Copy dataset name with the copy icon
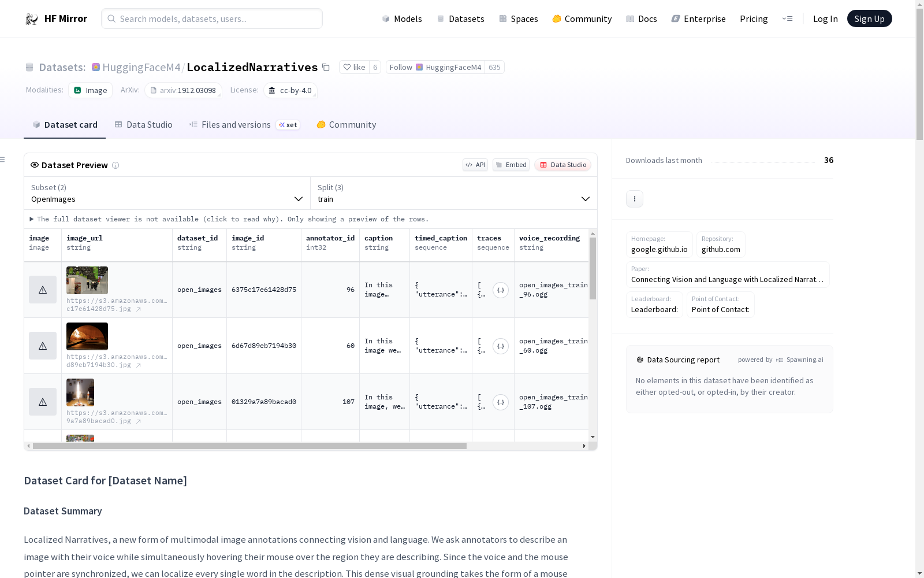 click(x=326, y=67)
